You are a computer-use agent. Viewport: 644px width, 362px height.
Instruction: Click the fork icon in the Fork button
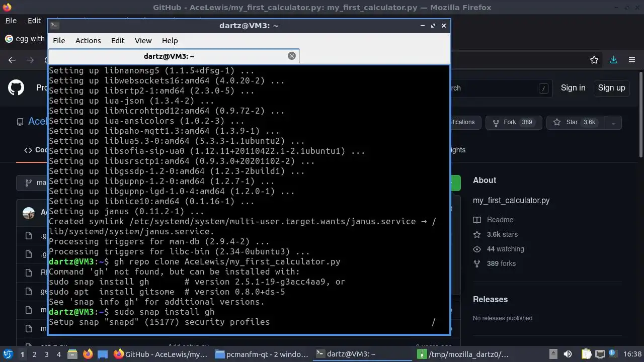(x=496, y=122)
